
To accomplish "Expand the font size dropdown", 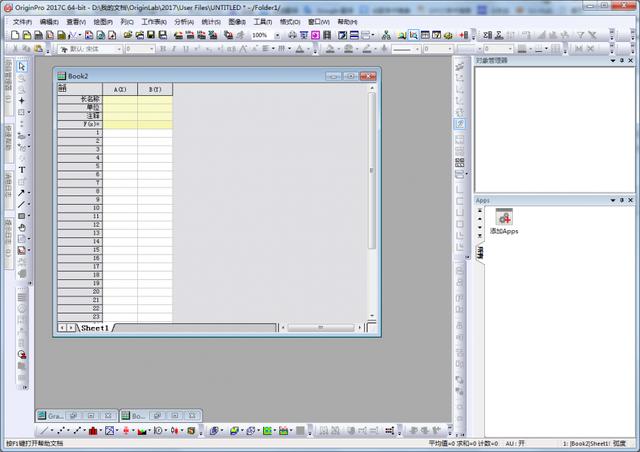I will click(151, 48).
